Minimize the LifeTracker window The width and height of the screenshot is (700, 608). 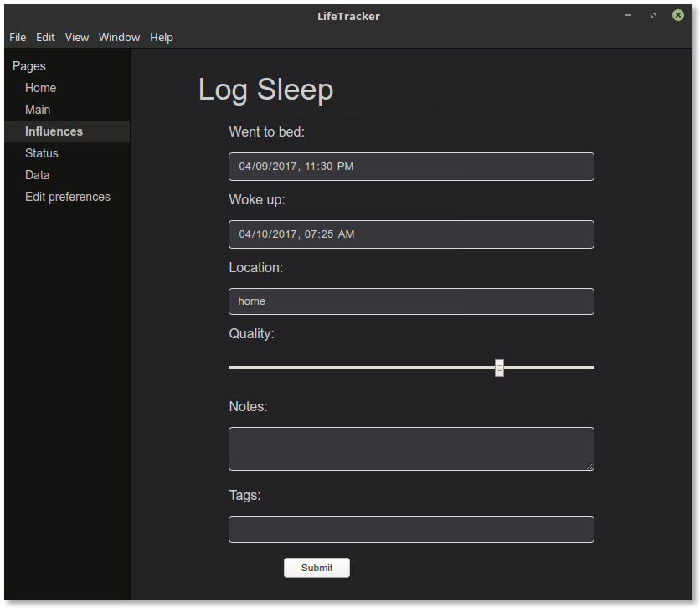[x=628, y=15]
